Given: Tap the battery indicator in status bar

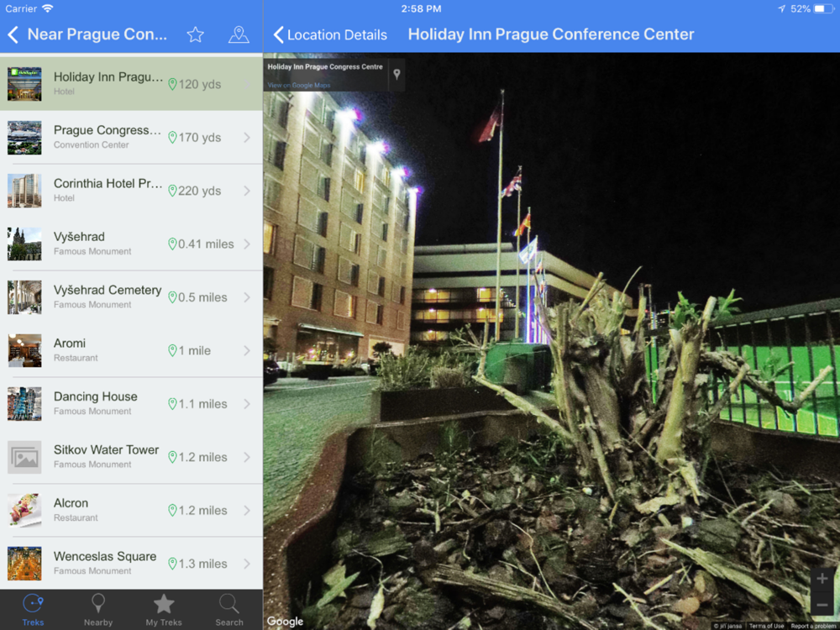Looking at the screenshot, I should click(824, 8).
